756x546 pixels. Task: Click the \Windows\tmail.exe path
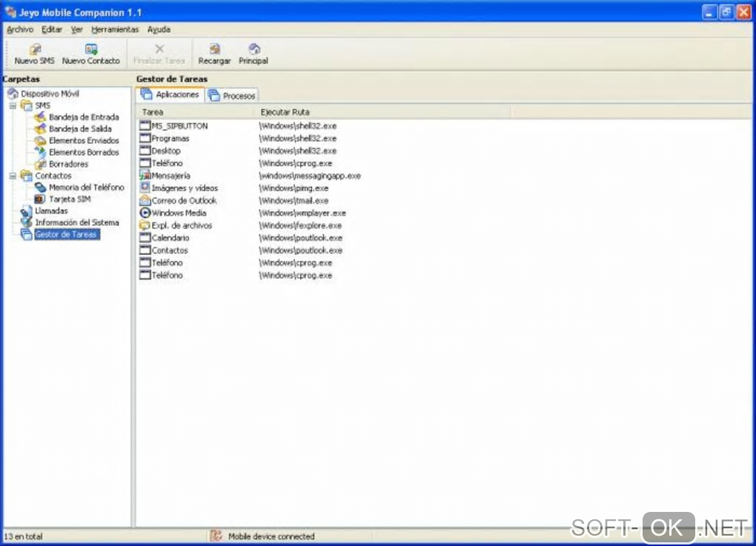294,201
